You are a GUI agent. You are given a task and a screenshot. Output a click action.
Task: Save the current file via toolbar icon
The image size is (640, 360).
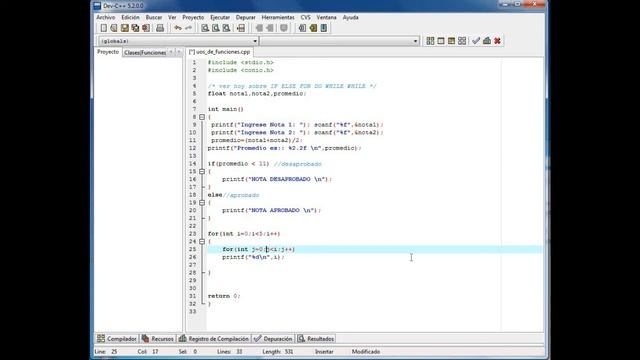point(124,28)
